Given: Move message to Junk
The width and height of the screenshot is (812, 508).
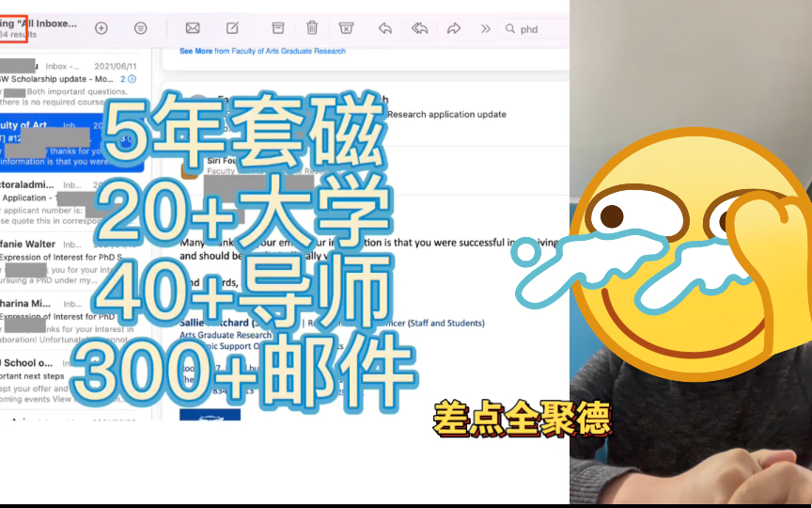Looking at the screenshot, I should coord(347,28).
